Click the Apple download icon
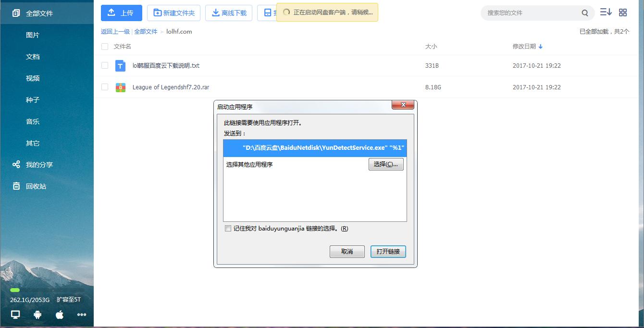Image resolution: width=644 pixels, height=328 pixels. point(59,314)
